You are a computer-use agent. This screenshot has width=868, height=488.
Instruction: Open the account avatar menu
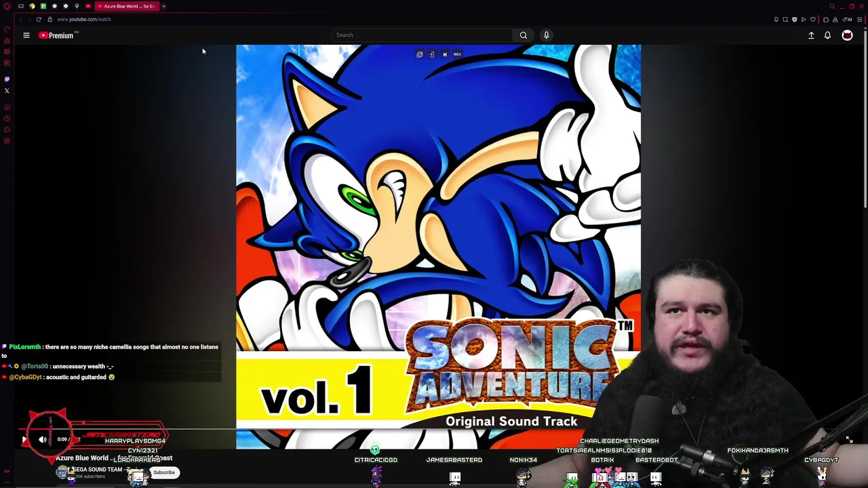tap(847, 35)
